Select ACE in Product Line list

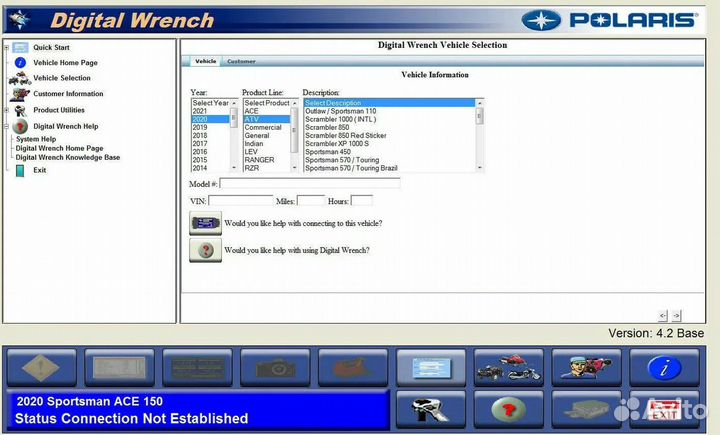pyautogui.click(x=267, y=111)
